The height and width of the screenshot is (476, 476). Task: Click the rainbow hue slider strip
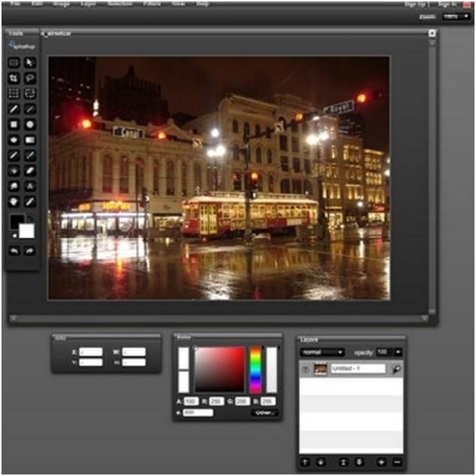(x=255, y=369)
